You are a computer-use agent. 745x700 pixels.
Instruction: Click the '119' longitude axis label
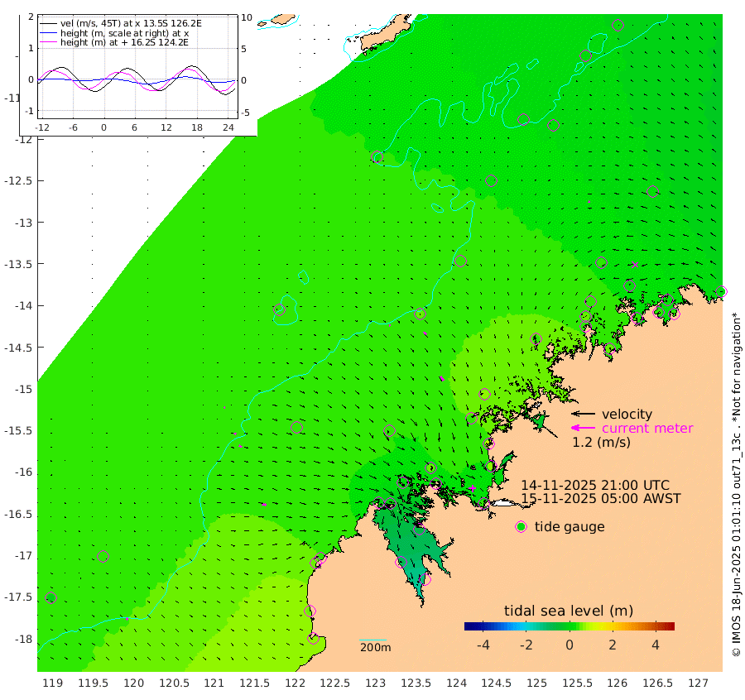tap(53, 683)
